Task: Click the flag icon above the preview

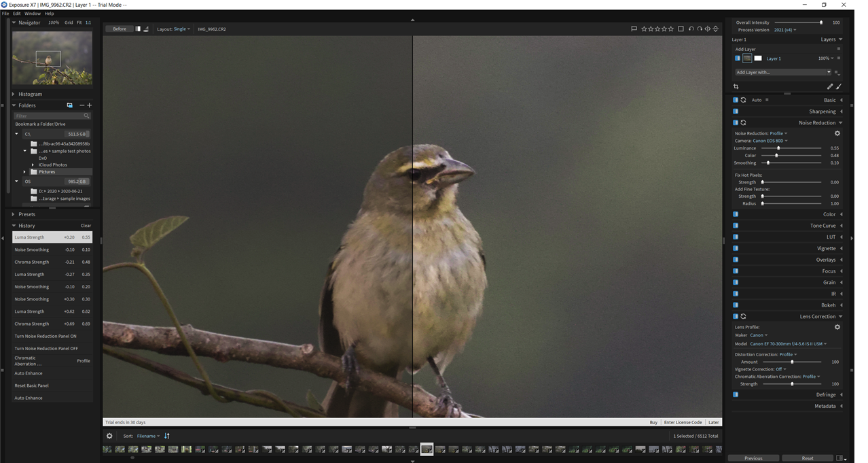Action: click(x=634, y=29)
